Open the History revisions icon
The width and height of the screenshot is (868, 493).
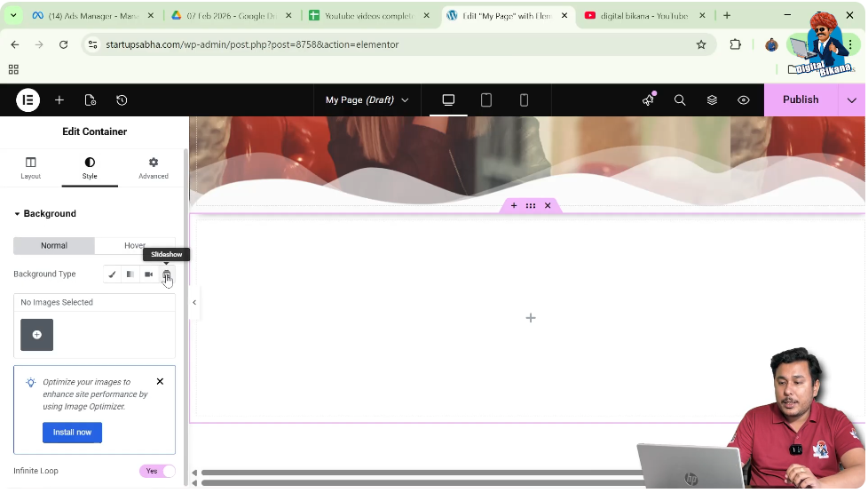(122, 100)
